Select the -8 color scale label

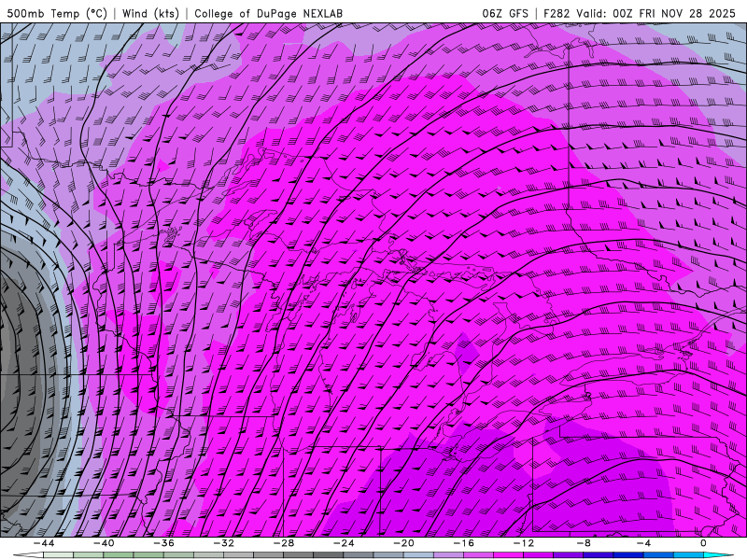click(x=585, y=543)
